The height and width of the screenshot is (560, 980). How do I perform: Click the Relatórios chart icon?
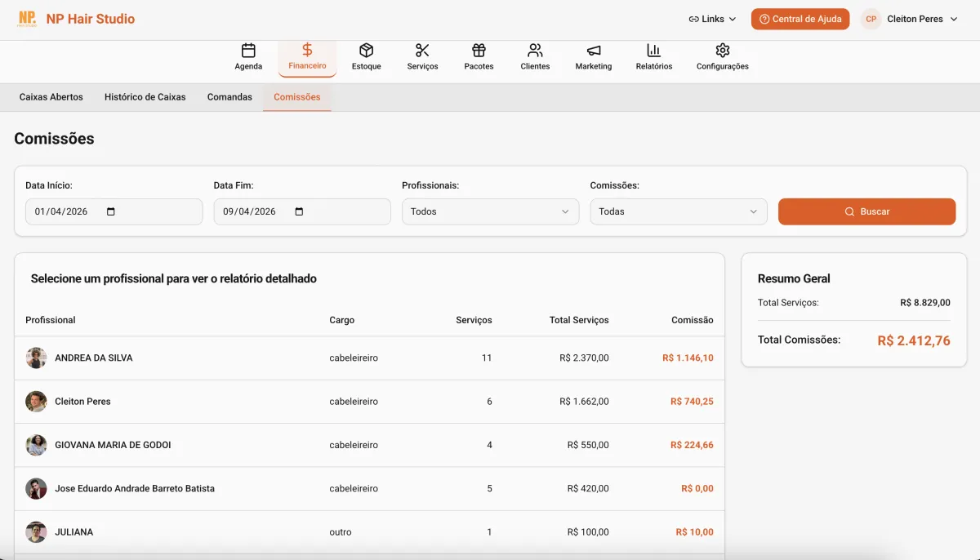[x=653, y=51]
